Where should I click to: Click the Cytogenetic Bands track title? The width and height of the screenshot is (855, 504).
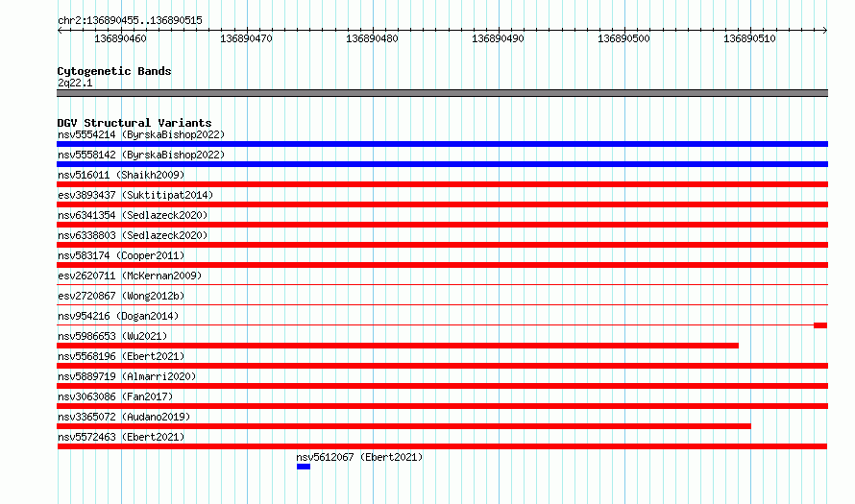coord(114,71)
